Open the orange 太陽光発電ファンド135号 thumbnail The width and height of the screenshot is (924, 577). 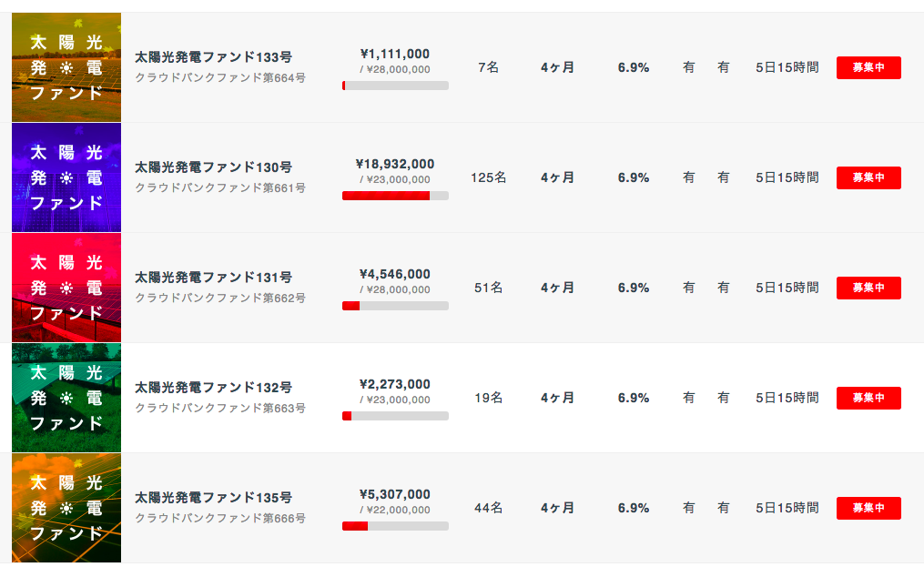coord(66,508)
